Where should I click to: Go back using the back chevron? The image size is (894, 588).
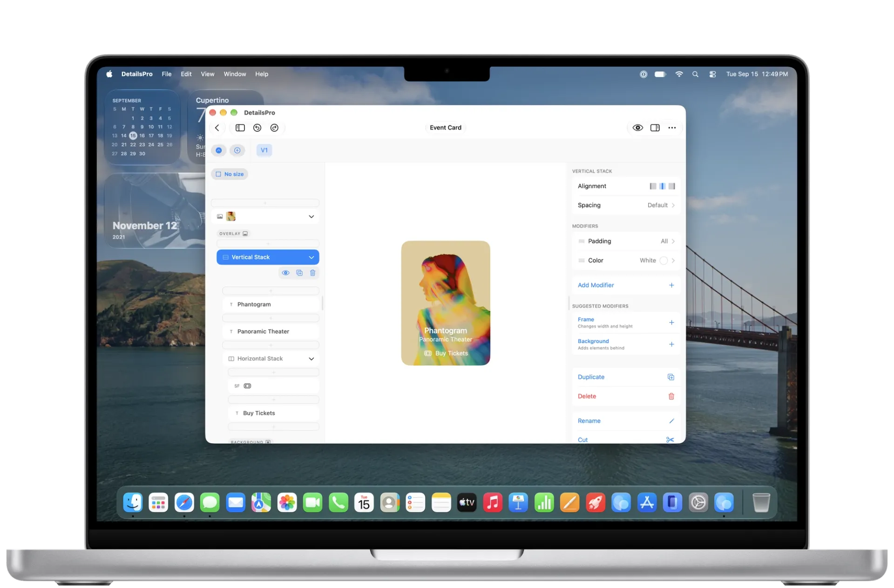click(x=217, y=128)
